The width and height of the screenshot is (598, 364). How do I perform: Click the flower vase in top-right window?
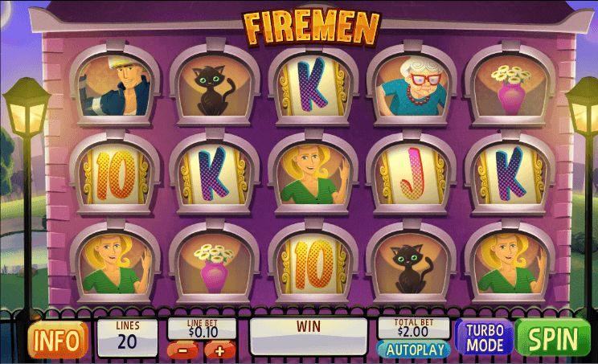click(510, 88)
